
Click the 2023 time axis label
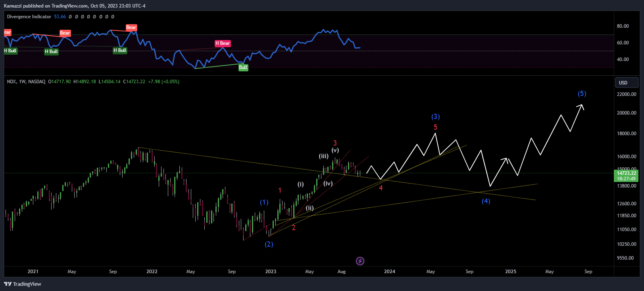[271, 272]
